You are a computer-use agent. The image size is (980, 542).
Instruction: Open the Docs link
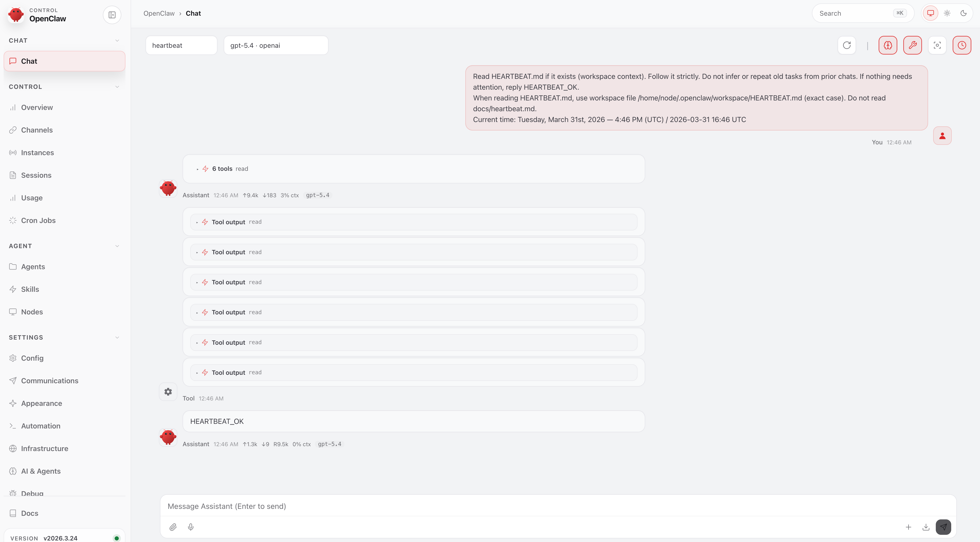(x=64, y=513)
